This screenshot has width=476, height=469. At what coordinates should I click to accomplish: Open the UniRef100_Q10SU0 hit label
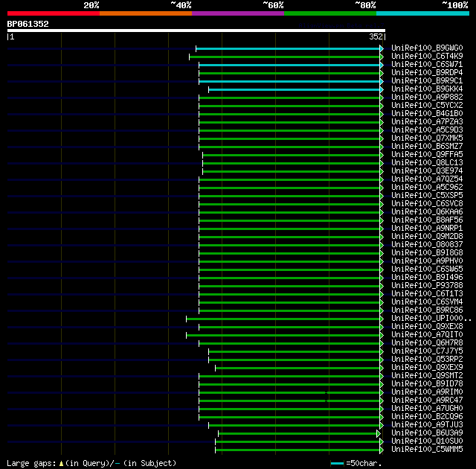point(427,441)
